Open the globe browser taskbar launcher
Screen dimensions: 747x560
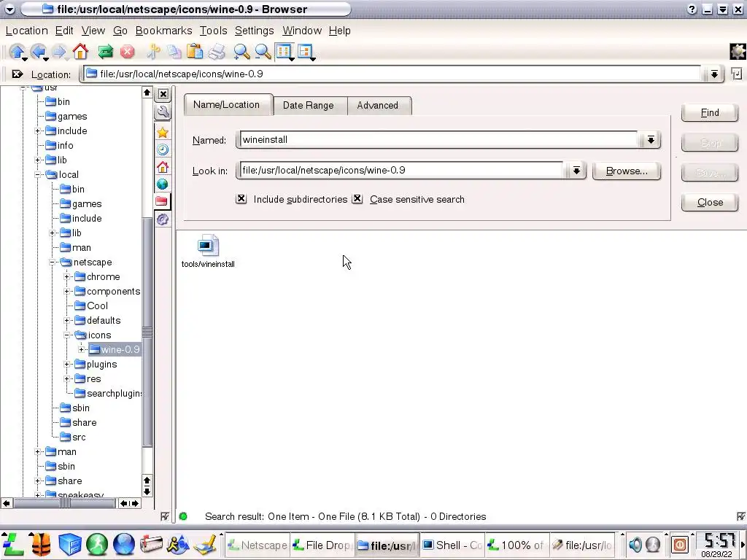coord(124,544)
